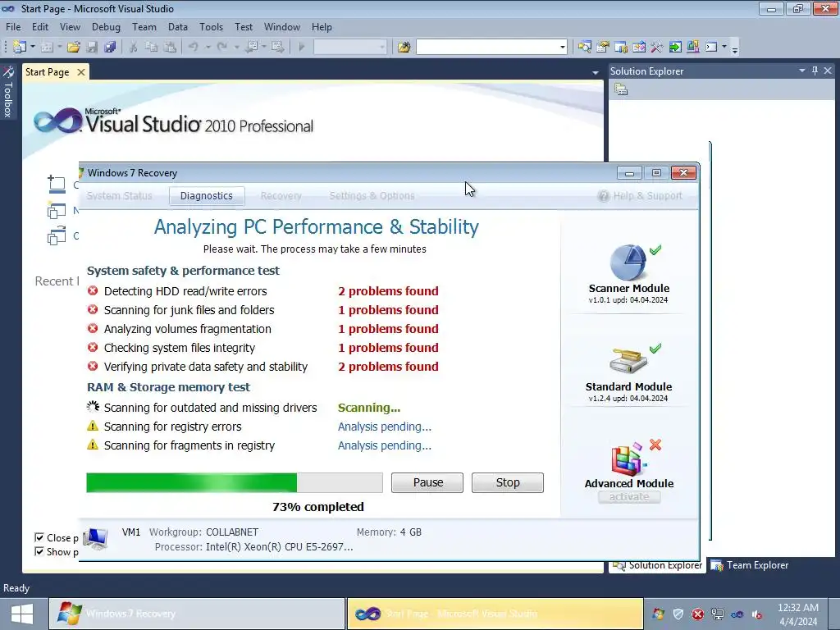Image resolution: width=840 pixels, height=630 pixels.
Task: Open the solution configuration combo box
Action: pos(350,47)
